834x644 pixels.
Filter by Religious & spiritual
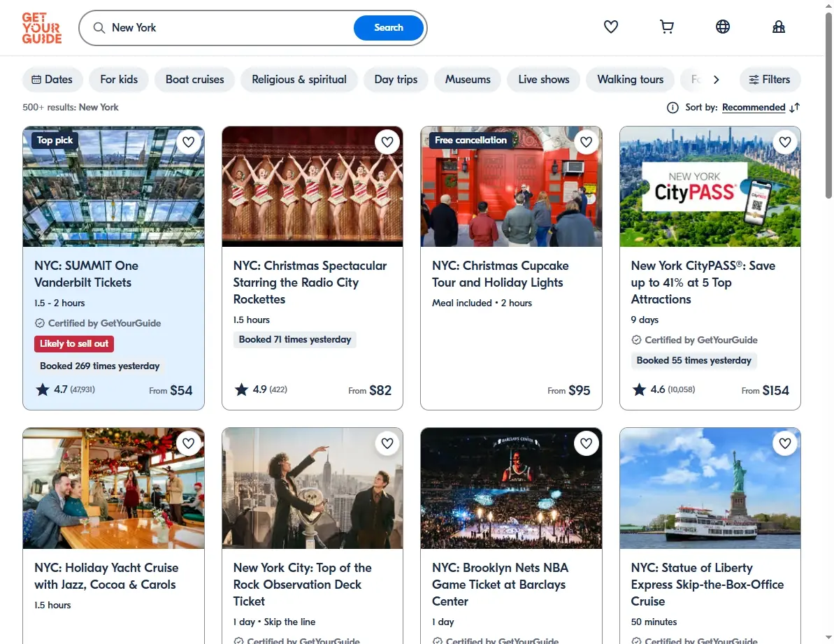point(299,80)
